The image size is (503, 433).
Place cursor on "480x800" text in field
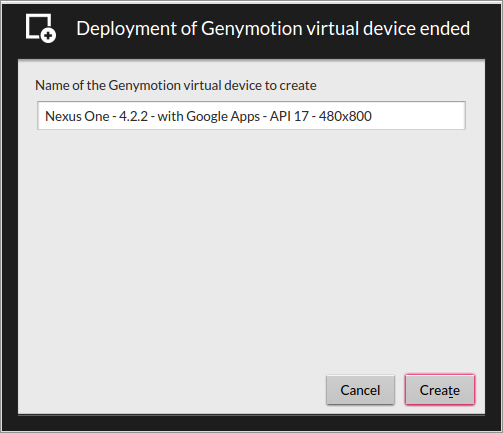click(x=345, y=116)
